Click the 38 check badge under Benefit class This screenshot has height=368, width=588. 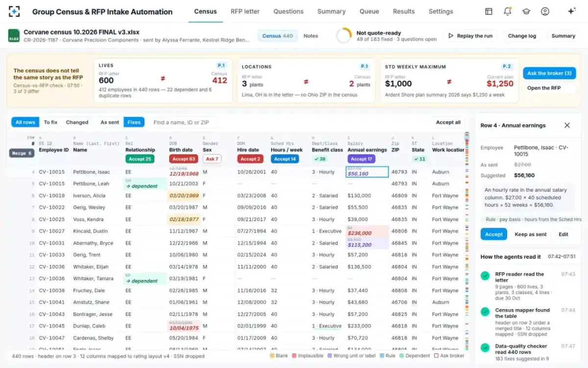320,159
